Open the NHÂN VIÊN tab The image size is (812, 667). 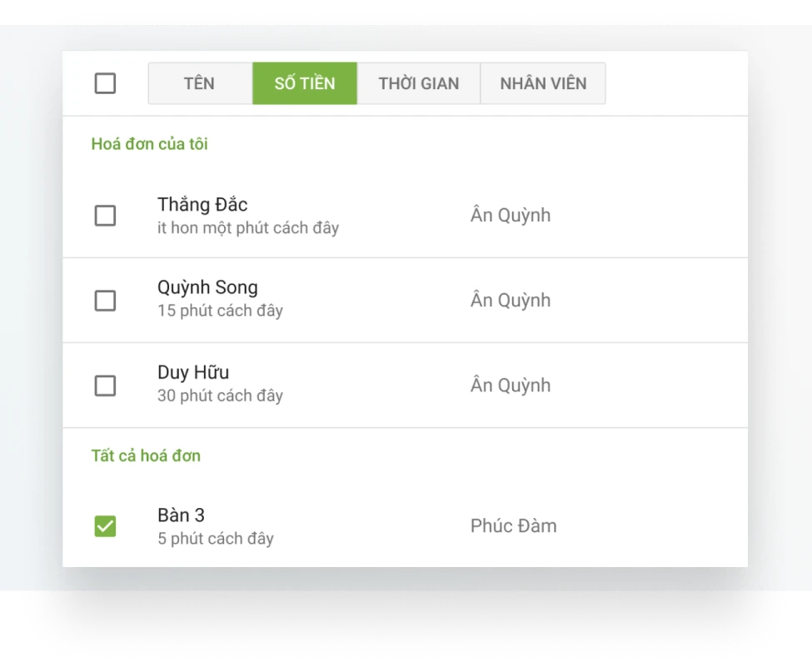pyautogui.click(x=543, y=83)
